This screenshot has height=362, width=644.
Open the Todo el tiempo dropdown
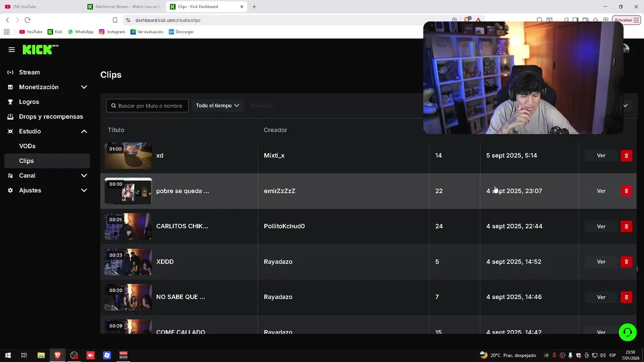pos(217,106)
